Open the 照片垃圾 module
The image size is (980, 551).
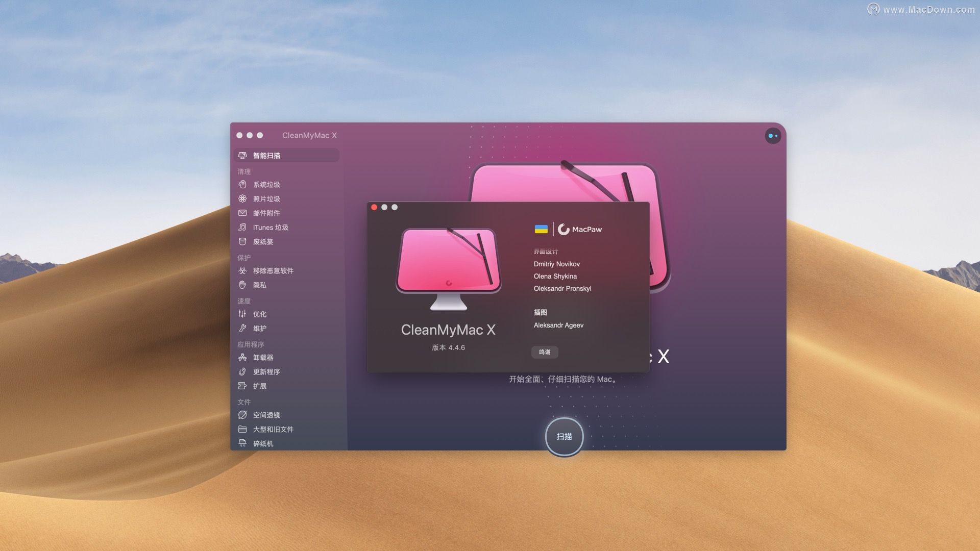(286, 198)
